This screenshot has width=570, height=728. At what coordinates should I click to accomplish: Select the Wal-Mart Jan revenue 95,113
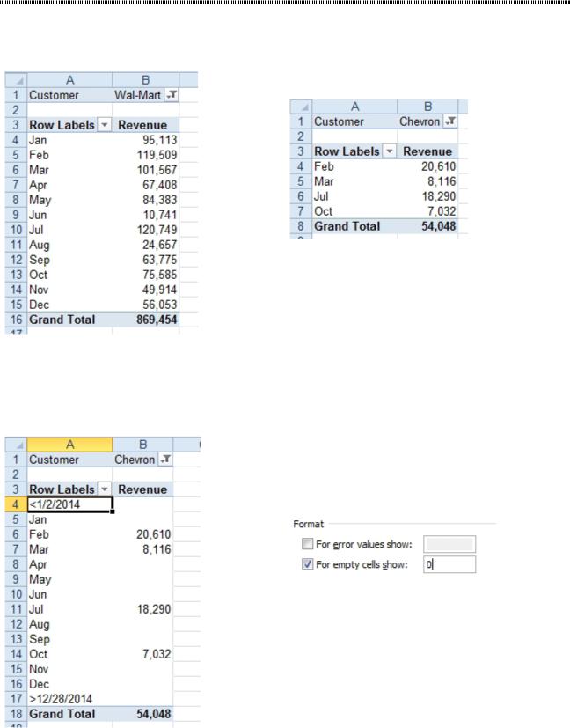pyautogui.click(x=146, y=140)
